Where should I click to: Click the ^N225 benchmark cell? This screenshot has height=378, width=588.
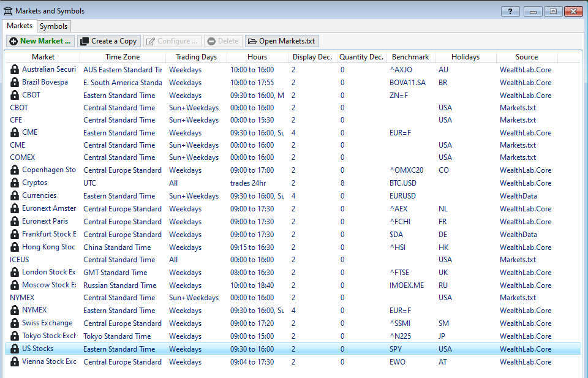[x=400, y=336]
